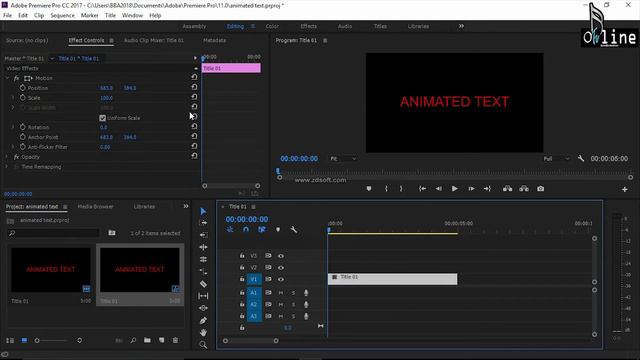Select the Rolling Edit tool

[203, 247]
